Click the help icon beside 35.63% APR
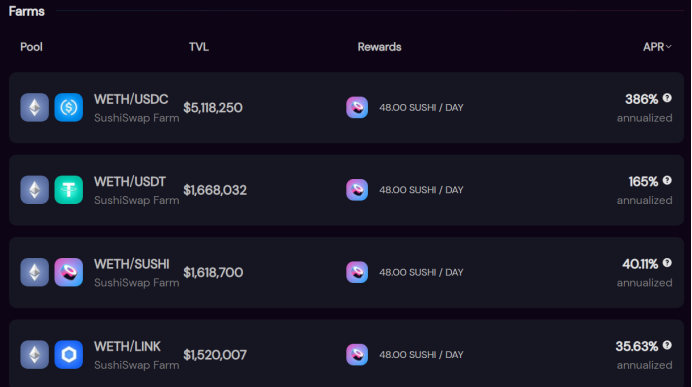The image size is (692, 387). click(667, 345)
